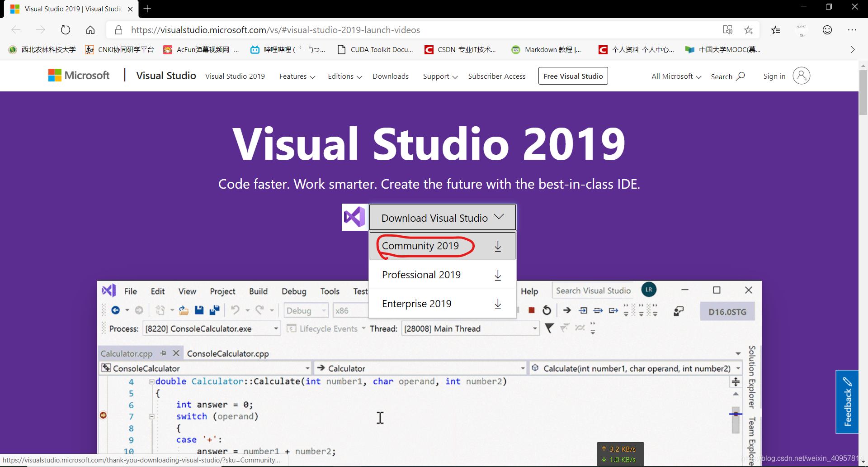Click the red Stop debugging square
The image size is (868, 467).
click(532, 310)
